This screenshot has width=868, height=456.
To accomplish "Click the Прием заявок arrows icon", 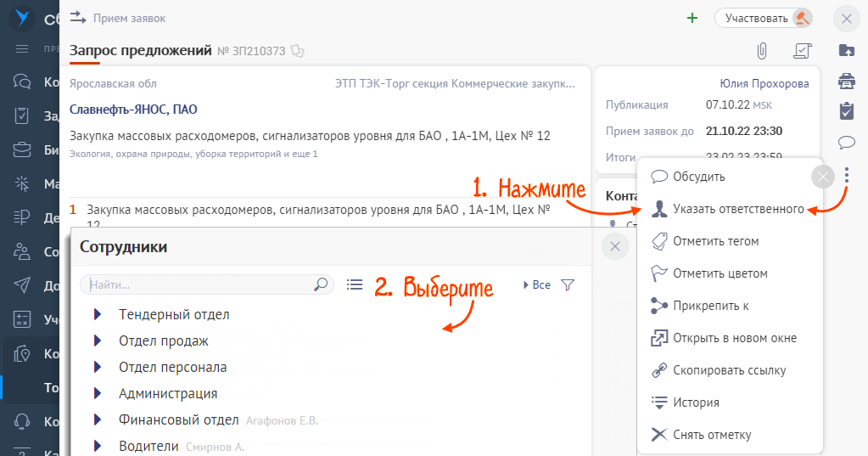I will pos(78,18).
